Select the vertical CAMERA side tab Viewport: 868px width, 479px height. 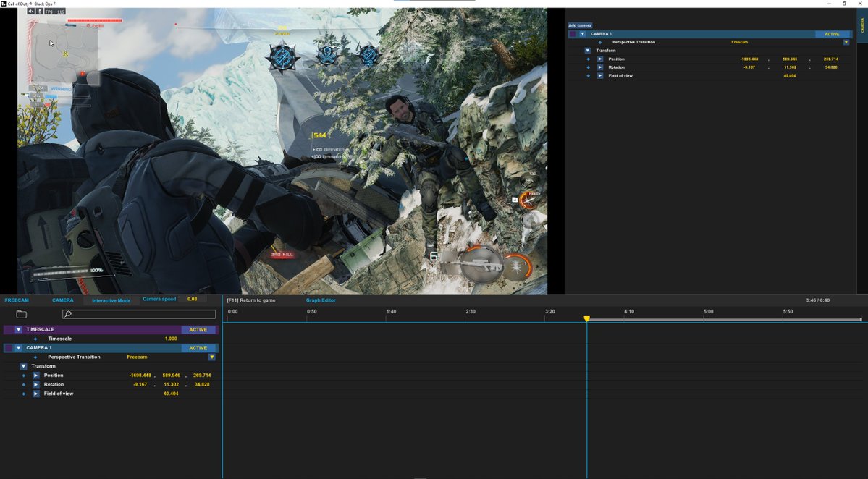[x=862, y=25]
